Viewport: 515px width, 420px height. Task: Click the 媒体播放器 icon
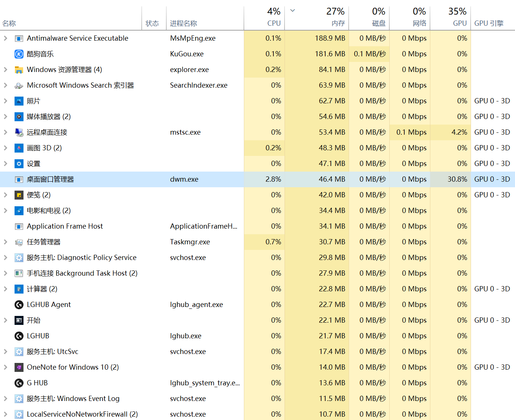click(19, 117)
